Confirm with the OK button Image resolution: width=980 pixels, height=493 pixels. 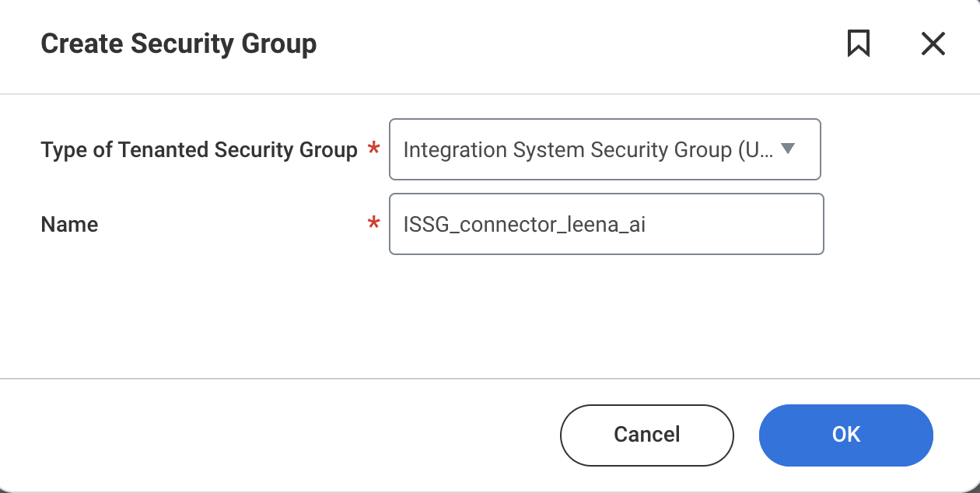845,435
